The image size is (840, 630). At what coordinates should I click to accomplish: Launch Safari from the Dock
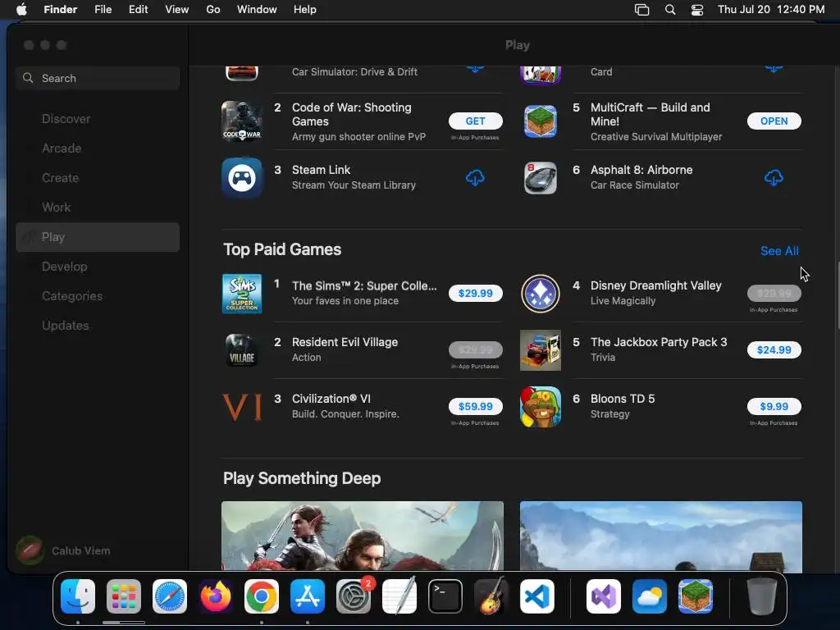(x=170, y=596)
